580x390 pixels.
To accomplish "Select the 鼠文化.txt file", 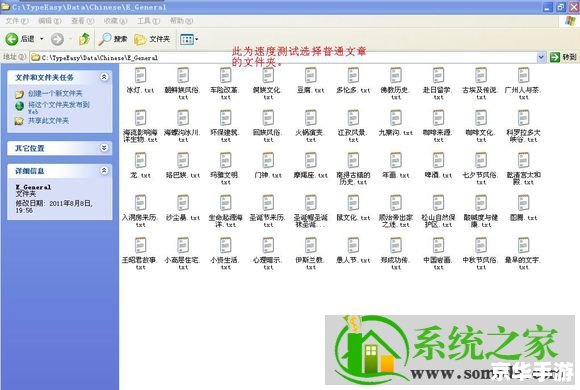I will tap(353, 208).
